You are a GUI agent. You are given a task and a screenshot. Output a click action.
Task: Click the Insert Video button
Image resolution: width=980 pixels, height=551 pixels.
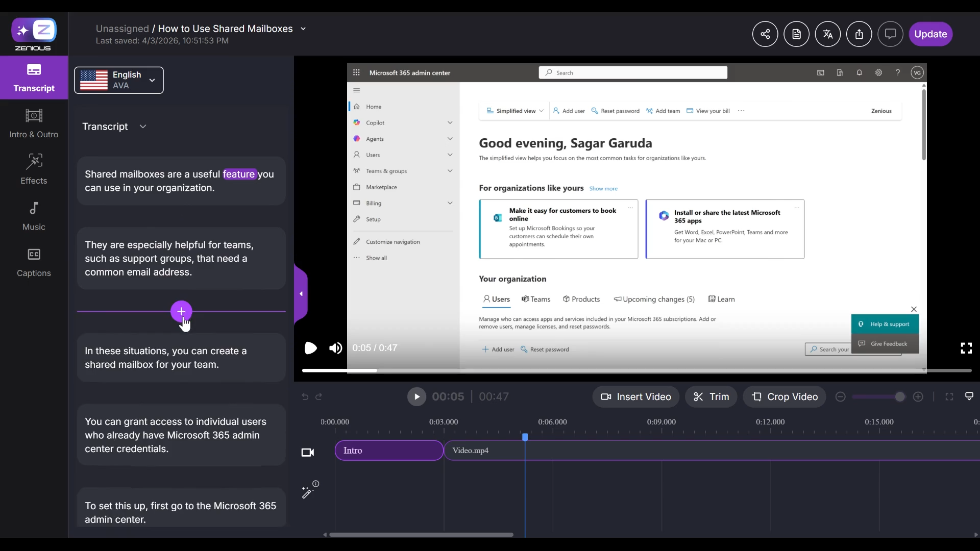[635, 397]
